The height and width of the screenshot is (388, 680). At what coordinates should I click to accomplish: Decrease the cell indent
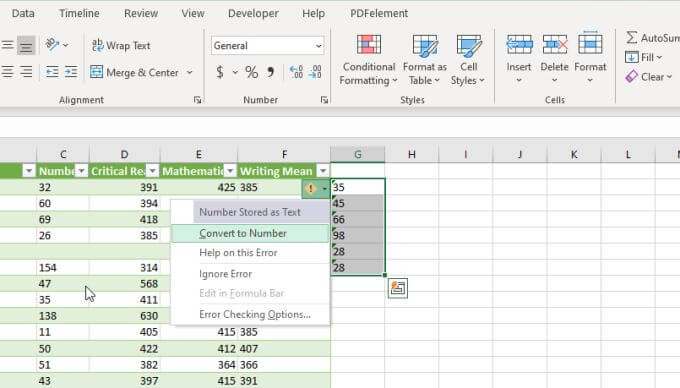[52, 72]
